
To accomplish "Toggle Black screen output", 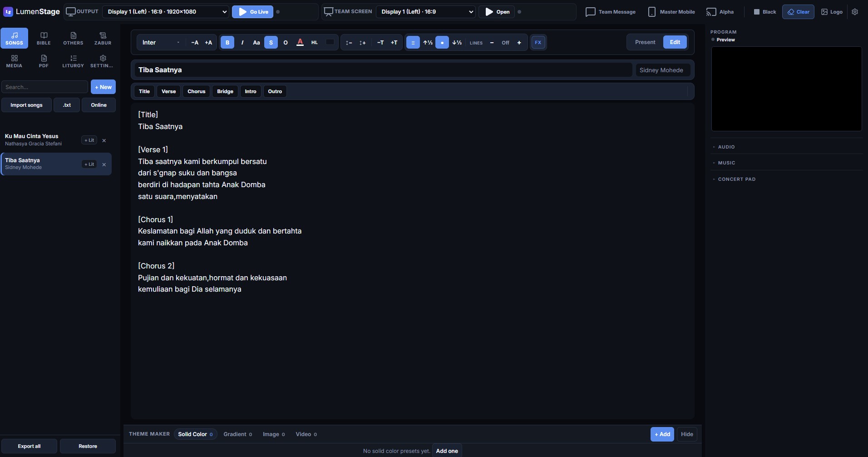I will [765, 12].
